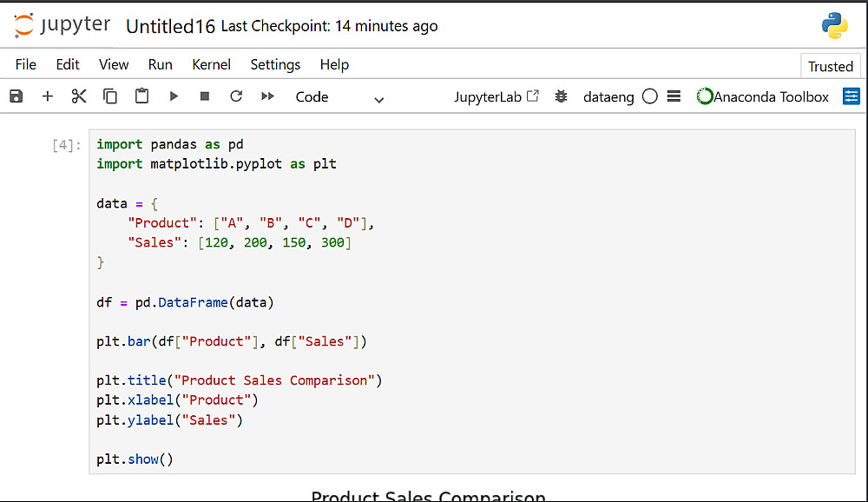Enable the debugger bug icon

point(562,96)
